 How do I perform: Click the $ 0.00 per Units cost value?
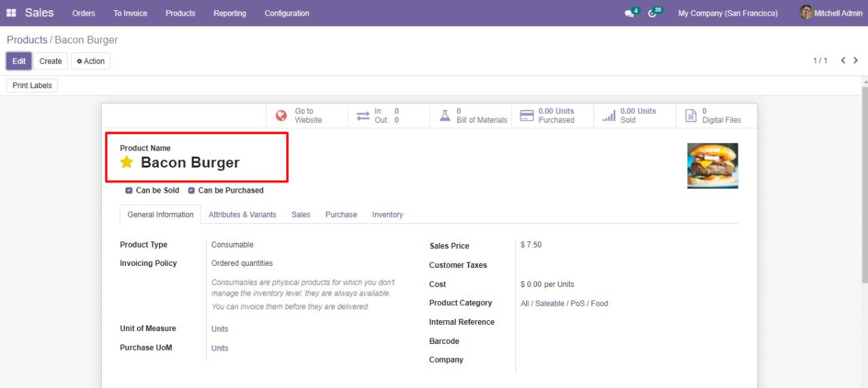click(547, 284)
